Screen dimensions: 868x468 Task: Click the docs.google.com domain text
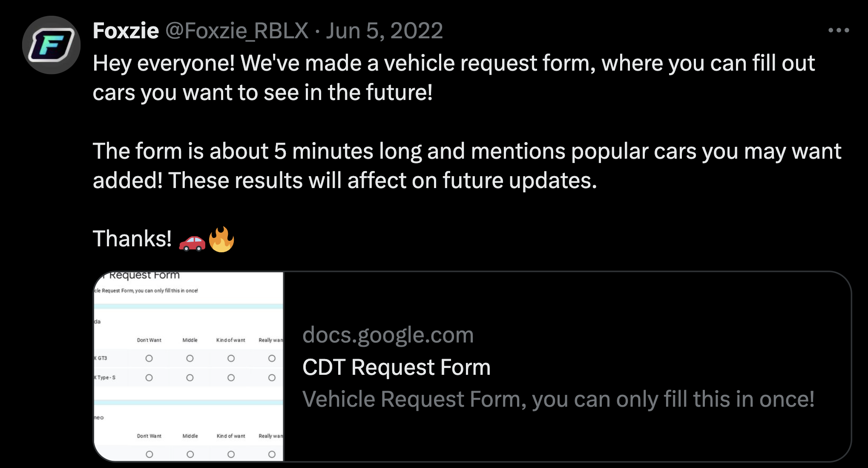(388, 335)
